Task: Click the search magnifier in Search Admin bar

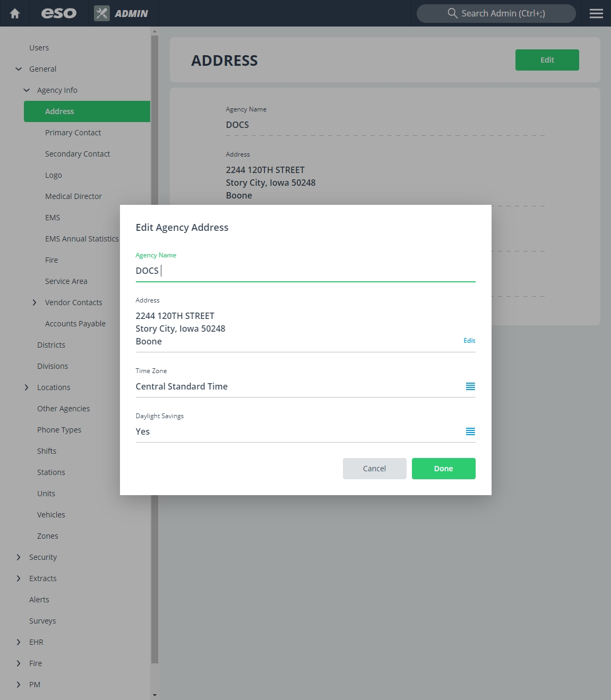Action: (453, 13)
